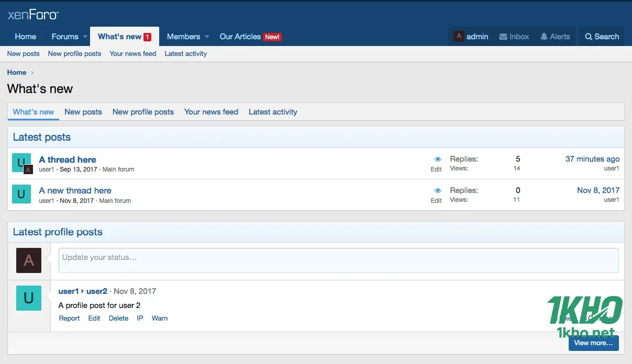
Task: Click Delete under the profile post
Action: (118, 318)
